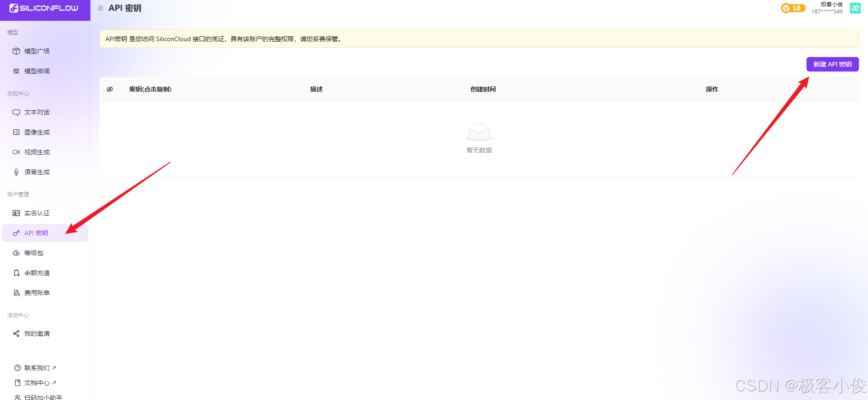
Task: Click the L0 level badge
Action: 793,8
